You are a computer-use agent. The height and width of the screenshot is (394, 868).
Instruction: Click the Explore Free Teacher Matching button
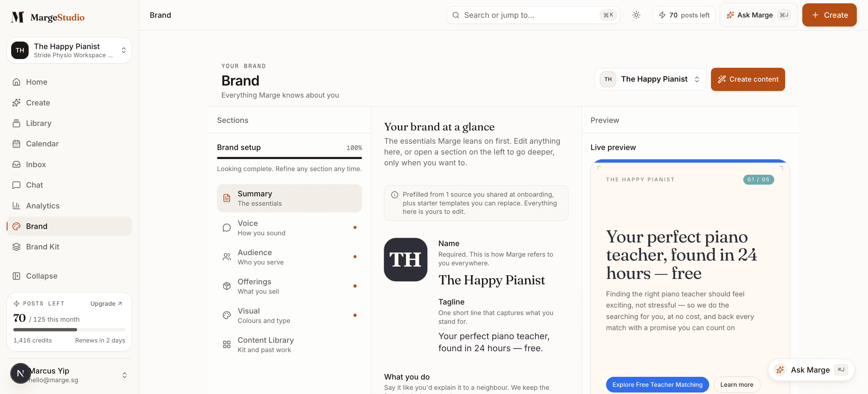657,384
